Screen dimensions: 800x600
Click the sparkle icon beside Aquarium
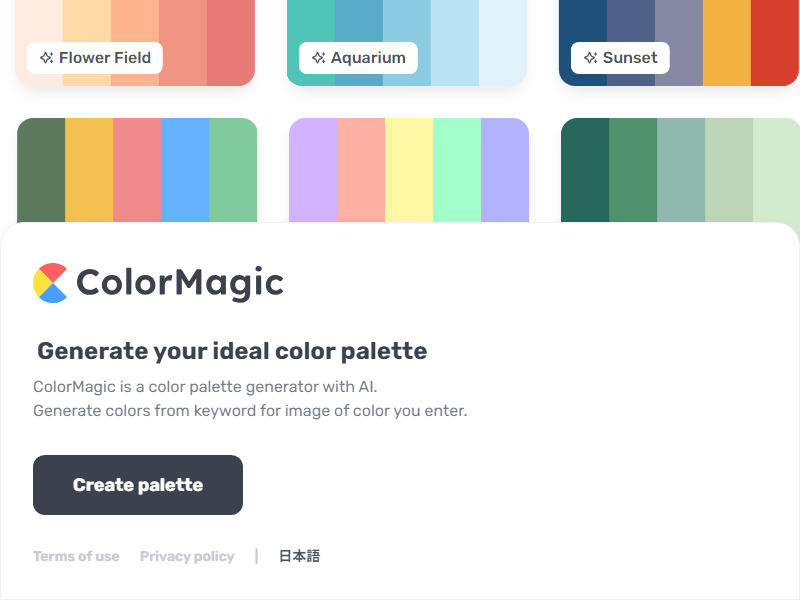318,58
